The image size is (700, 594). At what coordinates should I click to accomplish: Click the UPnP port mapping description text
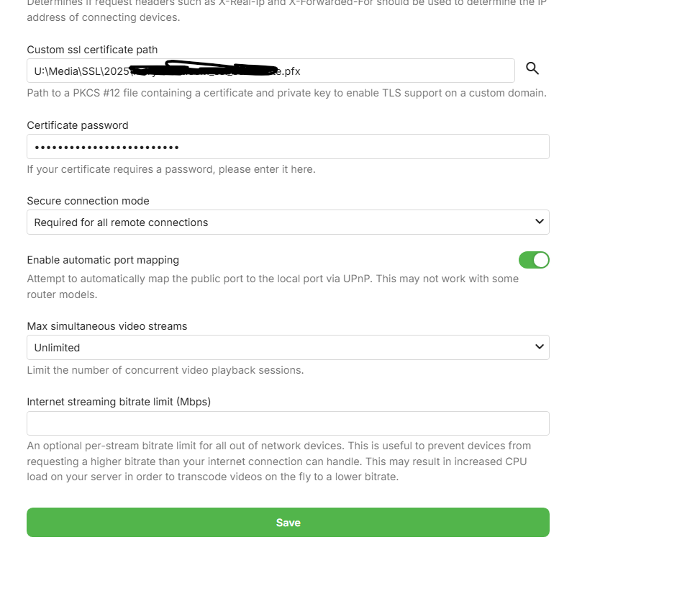click(x=273, y=287)
